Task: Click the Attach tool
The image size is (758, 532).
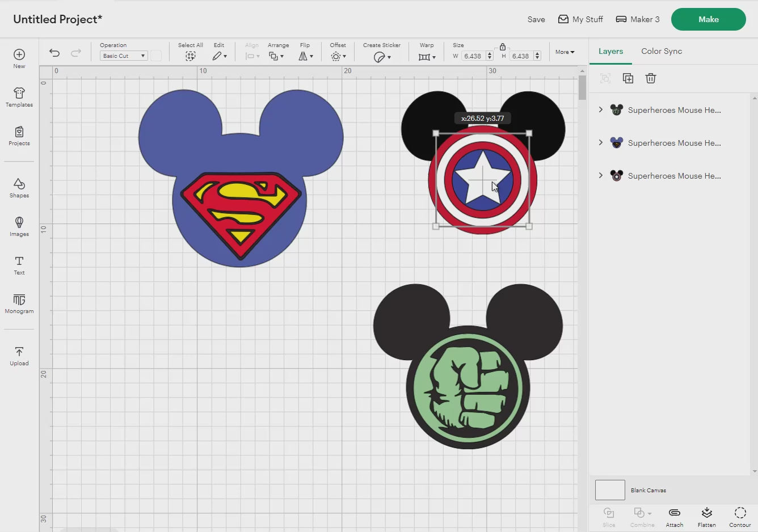Action: click(675, 517)
